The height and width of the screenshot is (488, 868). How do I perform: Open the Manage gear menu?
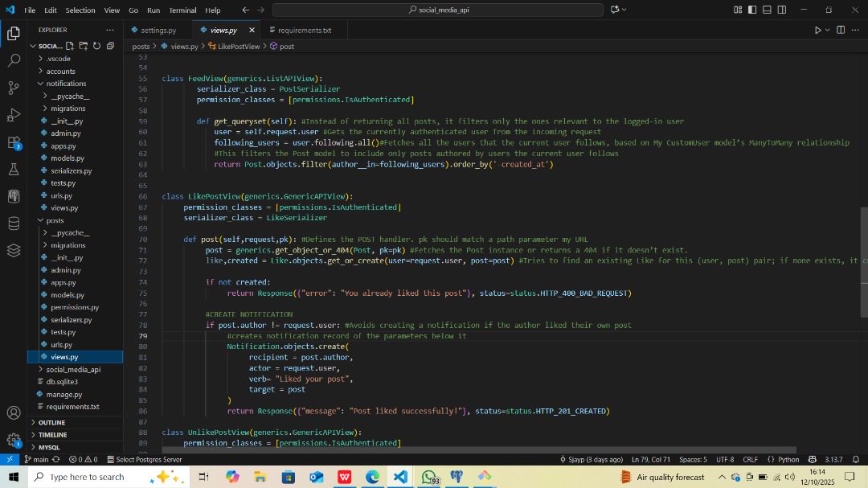click(x=14, y=440)
